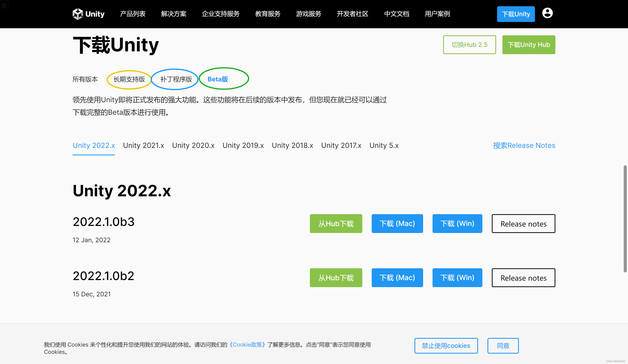Switch to Unity 5.x versions tab
The height and width of the screenshot is (364, 628).
click(x=384, y=145)
